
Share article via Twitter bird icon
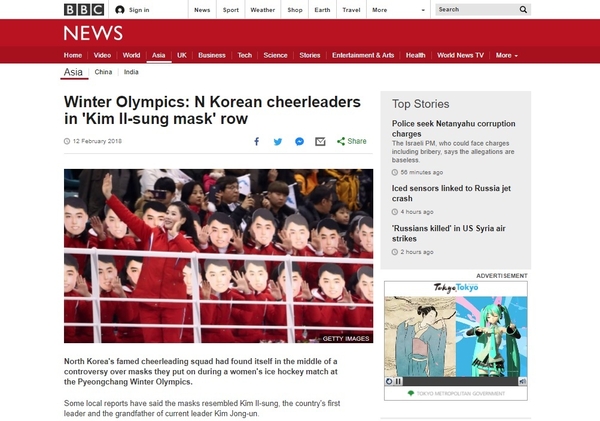click(x=278, y=142)
